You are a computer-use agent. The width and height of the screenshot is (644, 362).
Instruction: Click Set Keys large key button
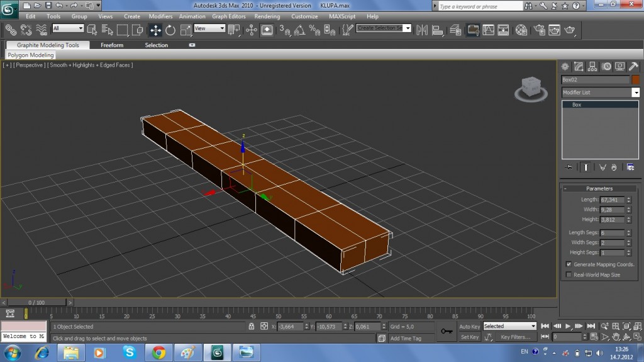(x=447, y=331)
